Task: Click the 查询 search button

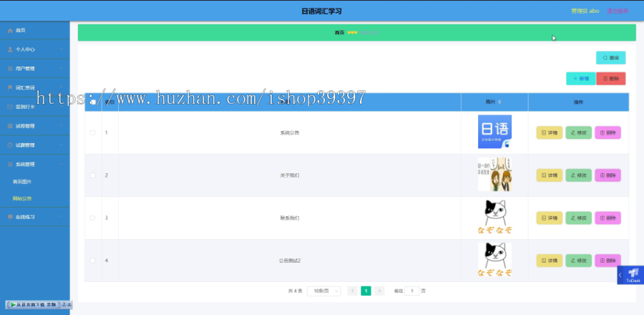Action: point(611,58)
